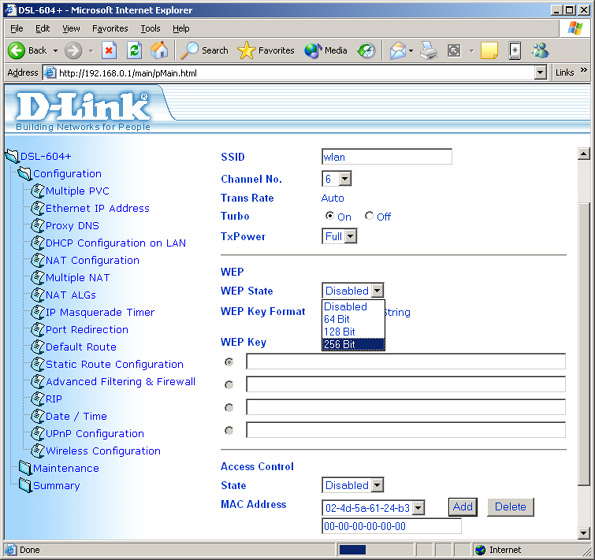Screen dimensions: 595x560
Task: Click the NAT ALGs page icon
Action: click(38, 295)
